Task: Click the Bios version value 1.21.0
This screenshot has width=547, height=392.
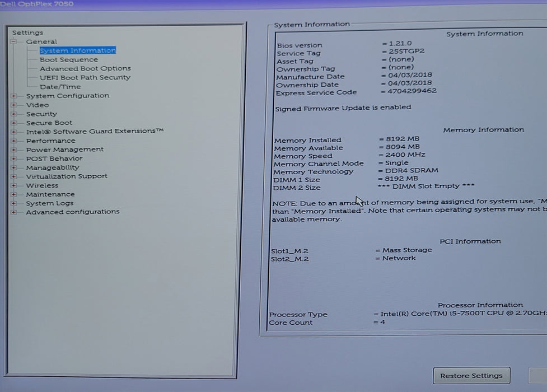Action: tap(400, 44)
